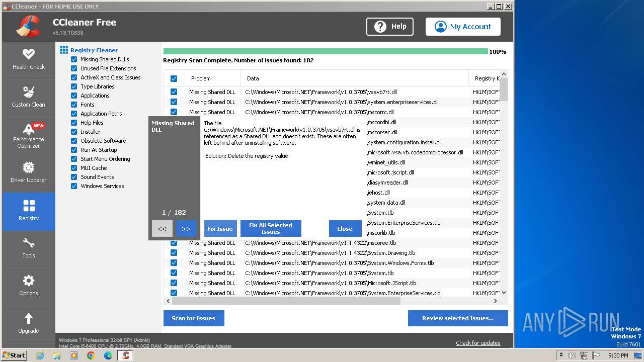644x362 pixels.
Task: Select Run At Startup label
Action: [x=99, y=150]
